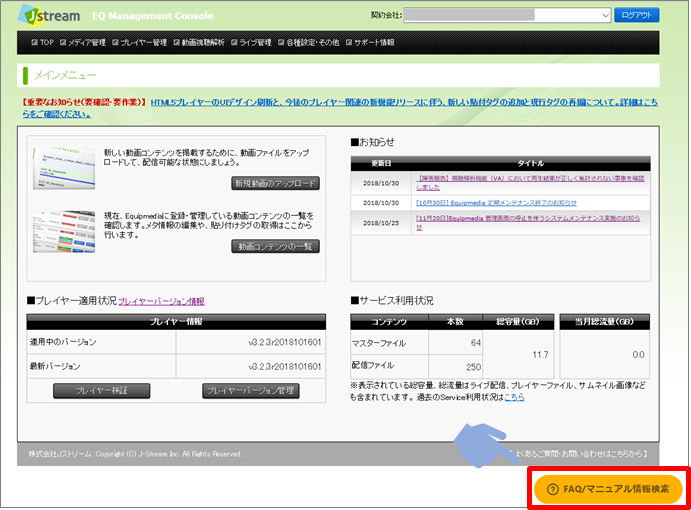
Task: Click 新規動画のアップロード button
Action: [275, 184]
